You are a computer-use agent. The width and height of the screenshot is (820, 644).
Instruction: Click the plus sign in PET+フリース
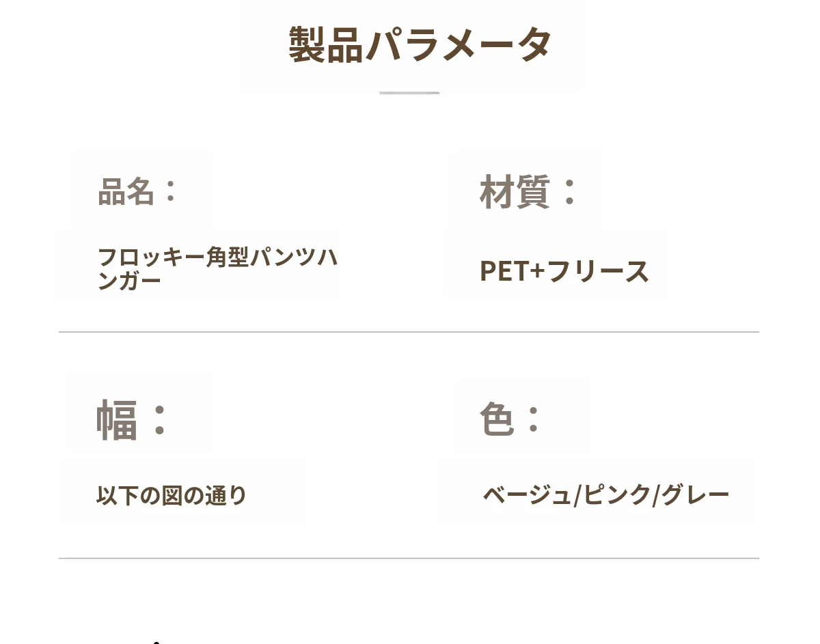pyautogui.click(x=537, y=271)
